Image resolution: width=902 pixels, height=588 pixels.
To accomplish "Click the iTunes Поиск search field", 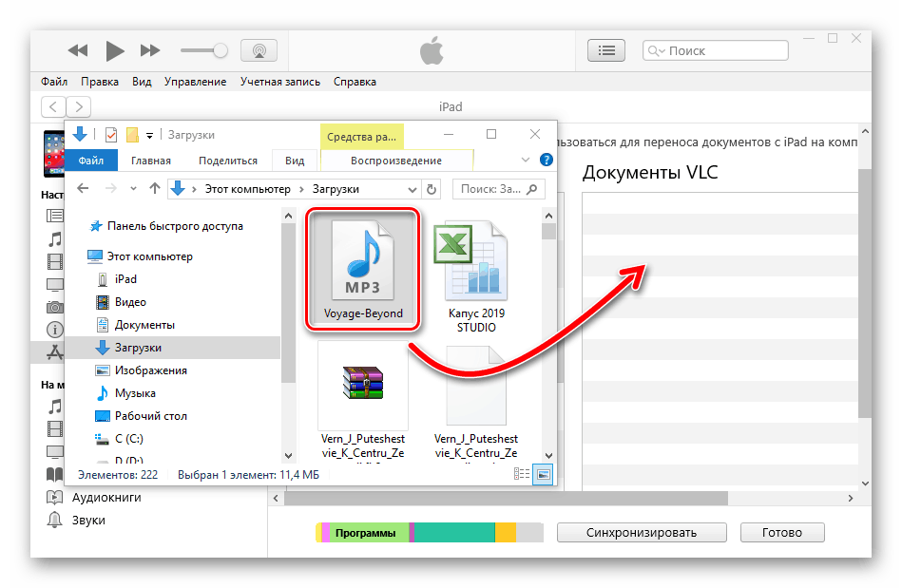I will pos(716,50).
